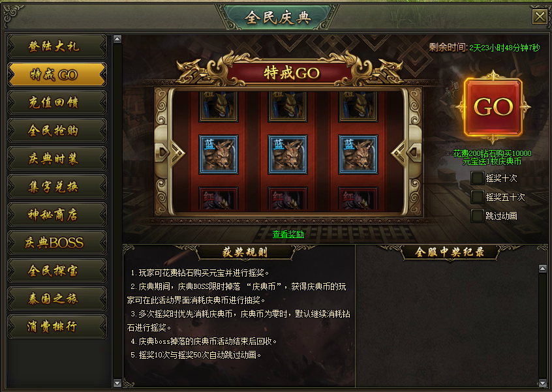
Task: Click the winners record scrollbar track
Action: click(542, 326)
